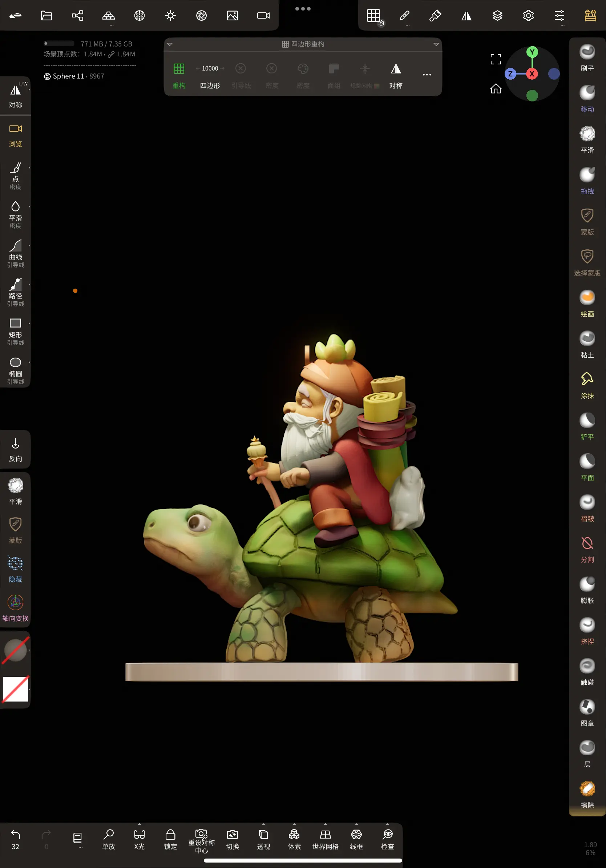Viewport: 606px width, 868px height.
Task: Select the 椭圆引导线 tool
Action: (x=16, y=370)
